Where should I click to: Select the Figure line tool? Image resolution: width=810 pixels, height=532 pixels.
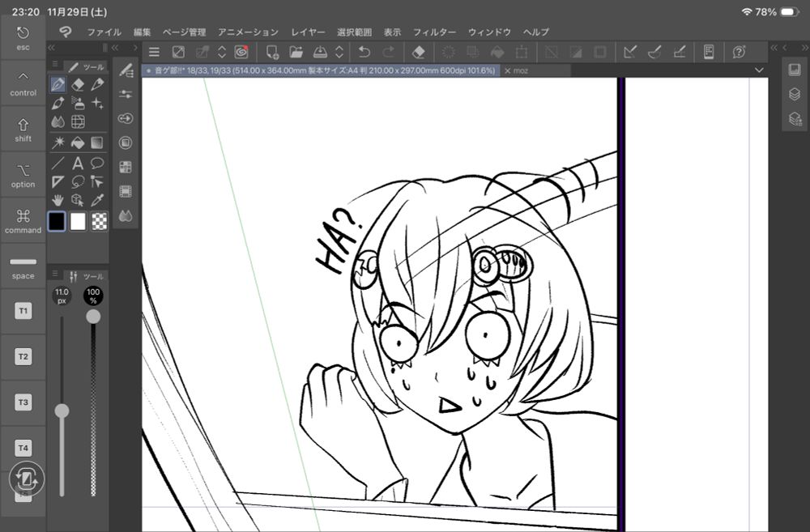pos(58,164)
